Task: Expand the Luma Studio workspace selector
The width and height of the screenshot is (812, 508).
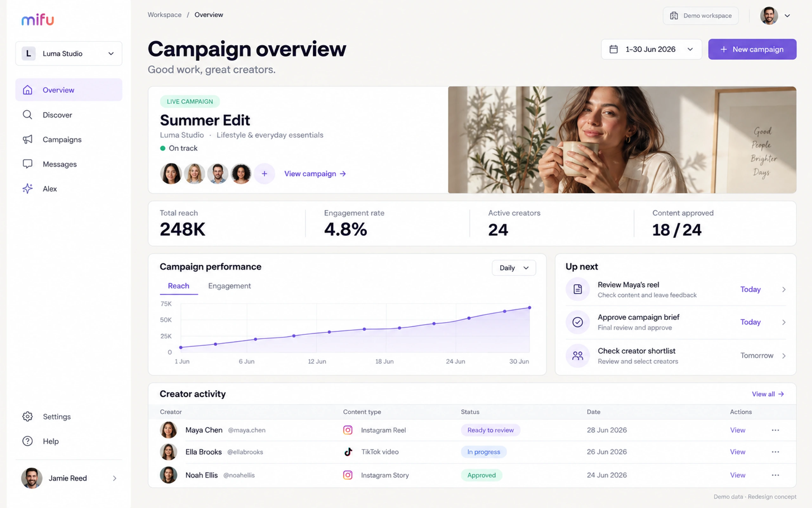Action: pos(69,53)
